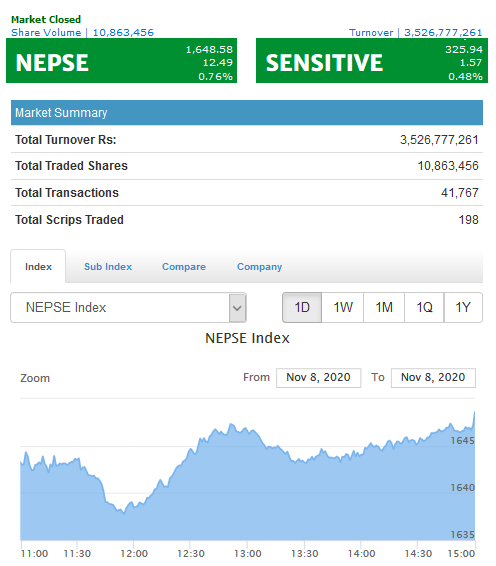This screenshot has width=496, height=566.
Task: Click the Zoom label above chart
Action: click(x=35, y=378)
